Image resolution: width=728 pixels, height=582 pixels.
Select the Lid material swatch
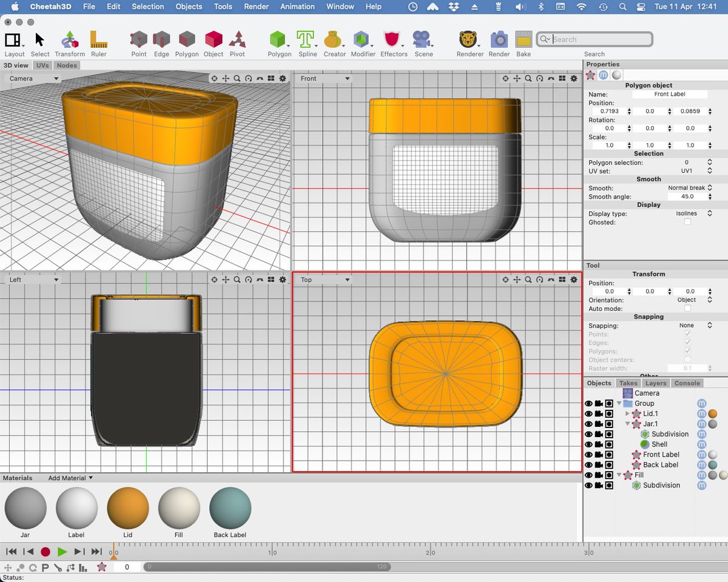[x=127, y=509]
